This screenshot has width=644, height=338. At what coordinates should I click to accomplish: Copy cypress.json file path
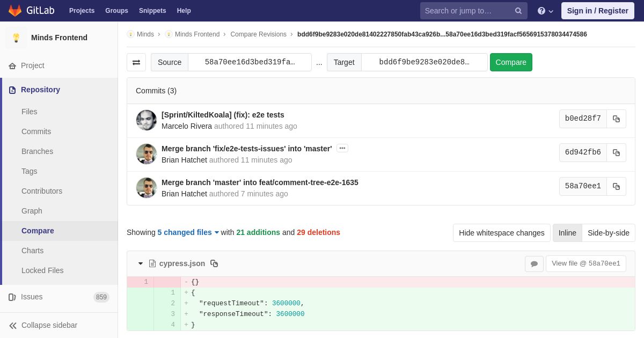pos(214,263)
